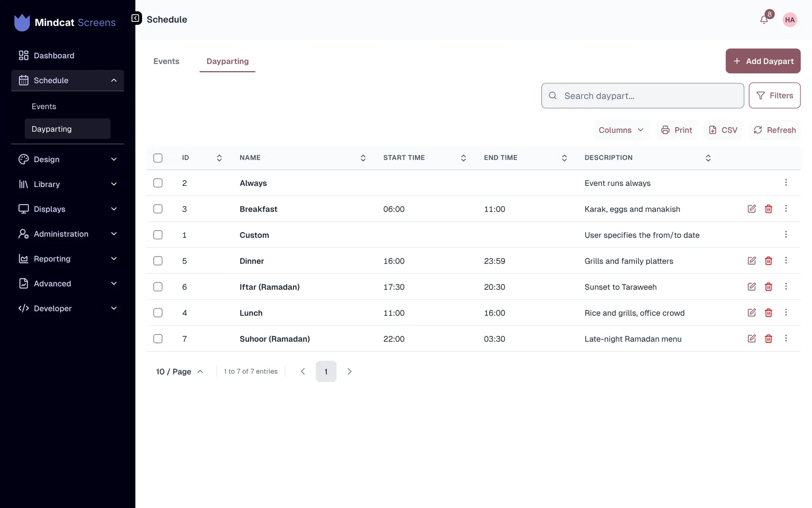Image resolution: width=812 pixels, height=508 pixels.
Task: Focus the Search daypart field
Action: coord(642,96)
